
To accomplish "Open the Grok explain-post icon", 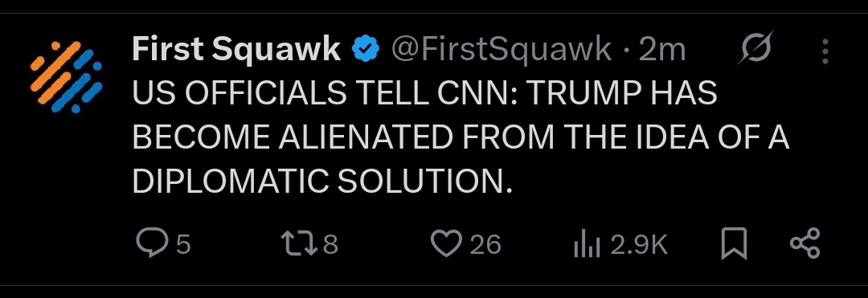I will (x=755, y=48).
